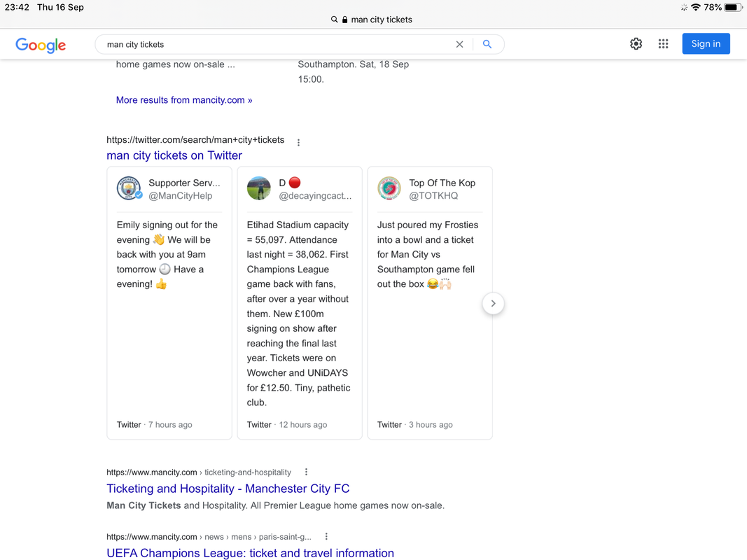Image resolution: width=747 pixels, height=560 pixels.
Task: Click the twitter.com search URL text
Action: [195, 140]
